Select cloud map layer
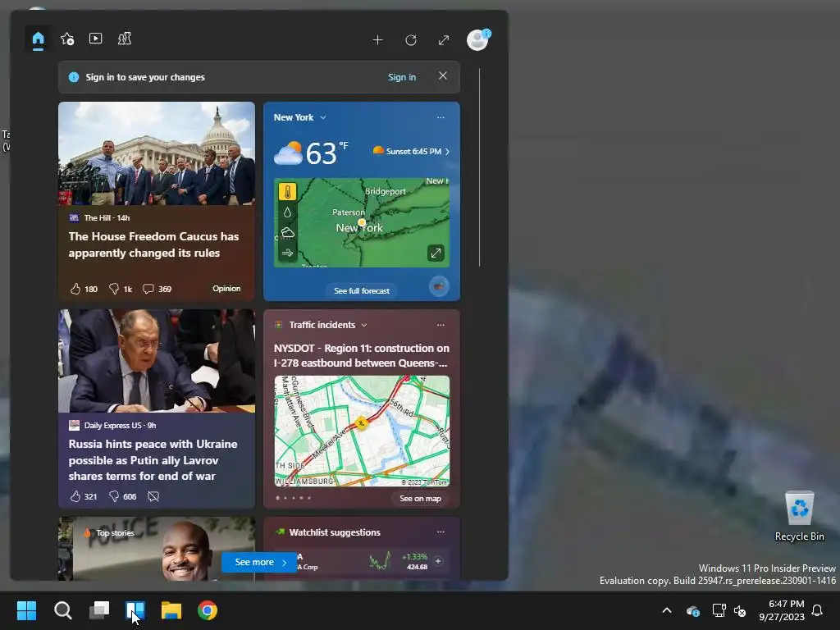Image resolution: width=840 pixels, height=630 pixels. point(288,232)
